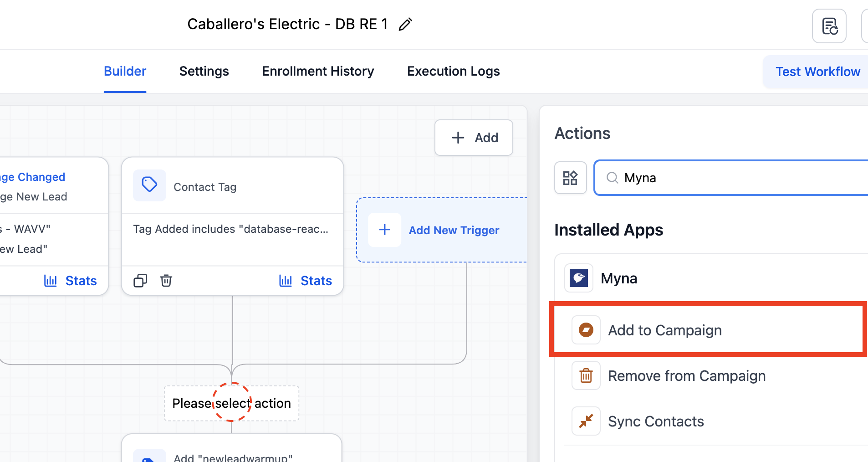The width and height of the screenshot is (868, 462).
Task: Click the Add button above the canvas
Action: [x=473, y=137]
